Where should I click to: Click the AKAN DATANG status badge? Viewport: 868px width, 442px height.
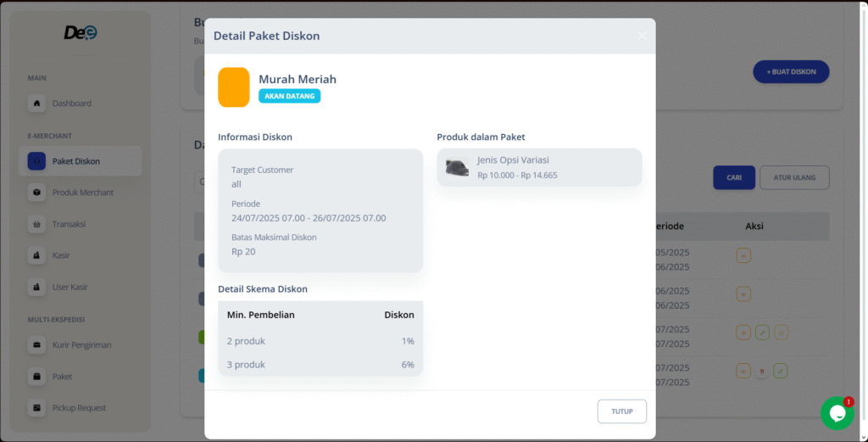tap(290, 96)
